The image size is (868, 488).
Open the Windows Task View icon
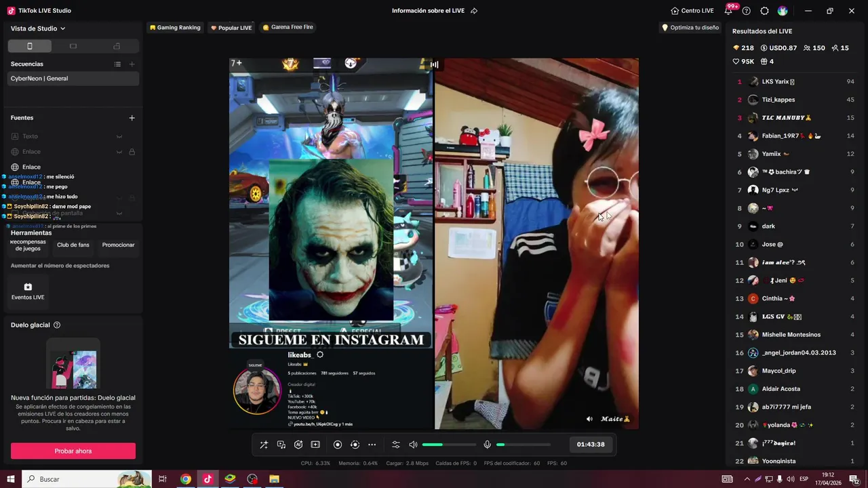163,479
